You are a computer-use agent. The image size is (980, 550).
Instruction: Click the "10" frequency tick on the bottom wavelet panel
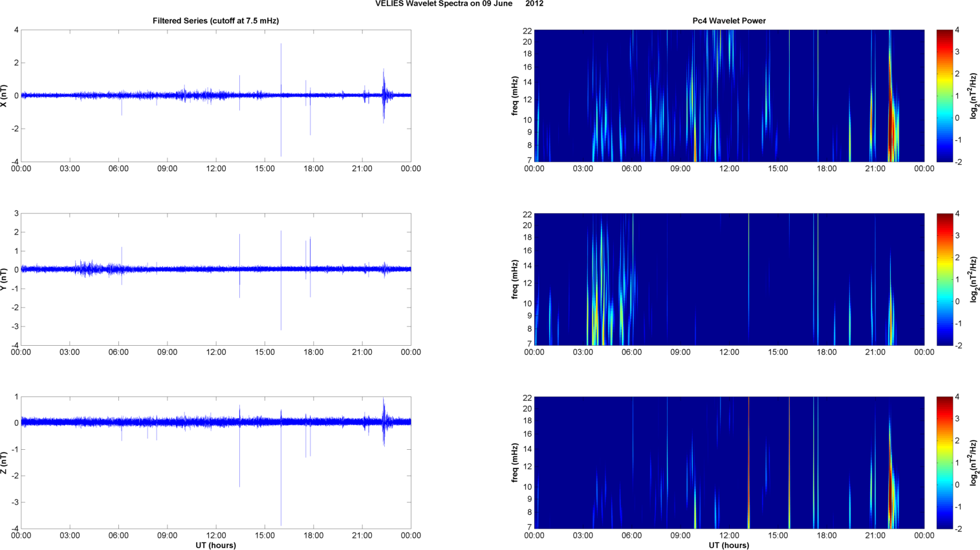pyautogui.click(x=527, y=487)
